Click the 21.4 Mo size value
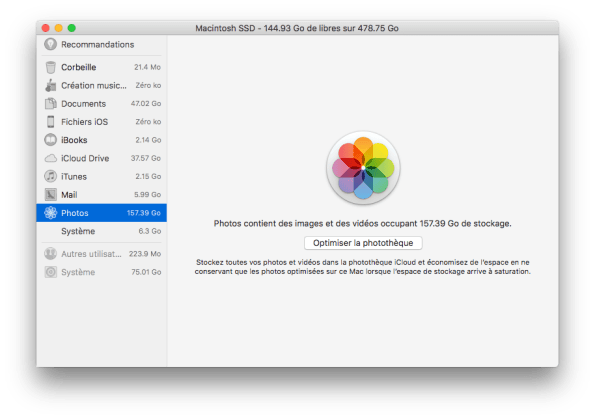The width and height of the screenshot is (595, 419). coord(147,67)
